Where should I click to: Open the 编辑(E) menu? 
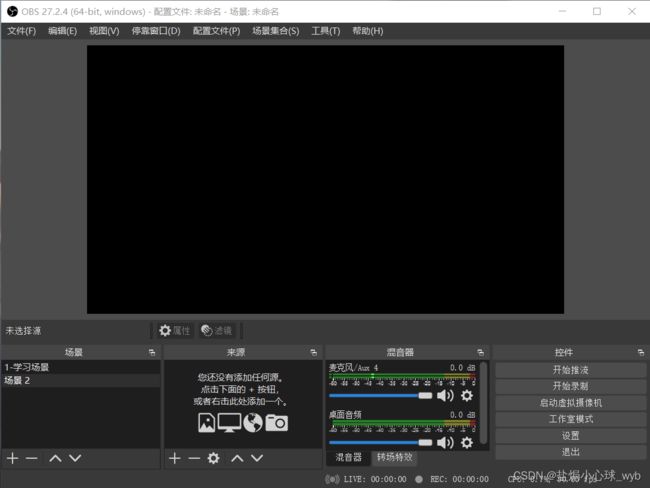(x=63, y=31)
